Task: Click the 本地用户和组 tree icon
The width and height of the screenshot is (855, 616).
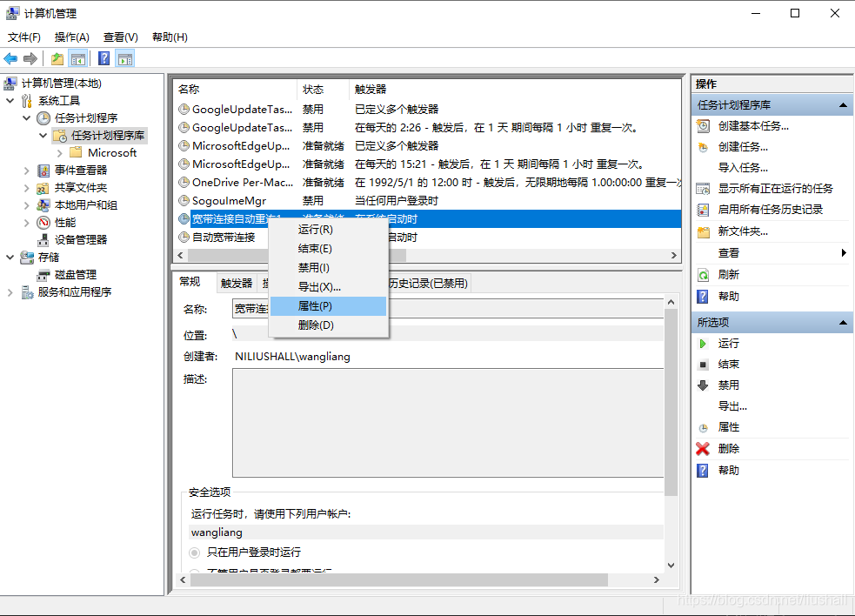Action: [x=43, y=205]
